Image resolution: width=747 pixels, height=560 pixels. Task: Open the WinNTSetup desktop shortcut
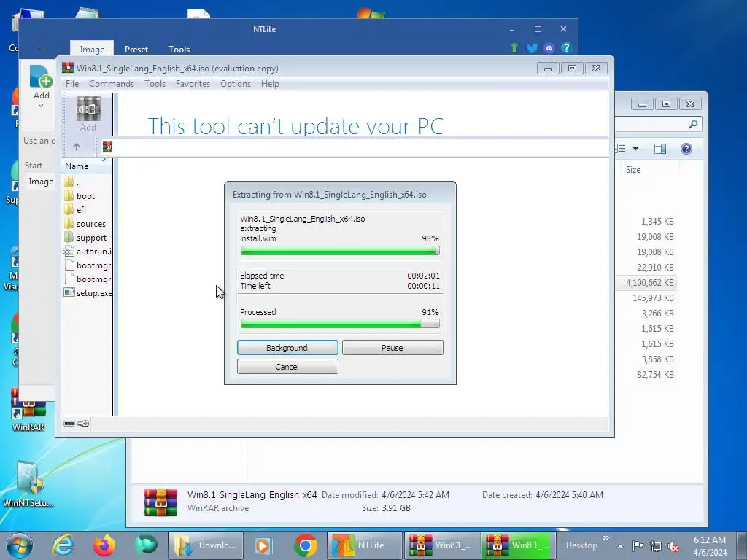pos(28,483)
